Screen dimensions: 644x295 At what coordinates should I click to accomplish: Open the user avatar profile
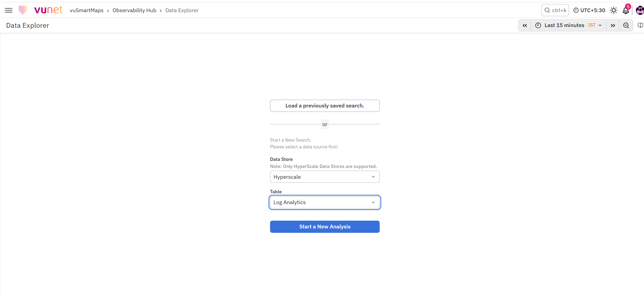[x=640, y=10]
